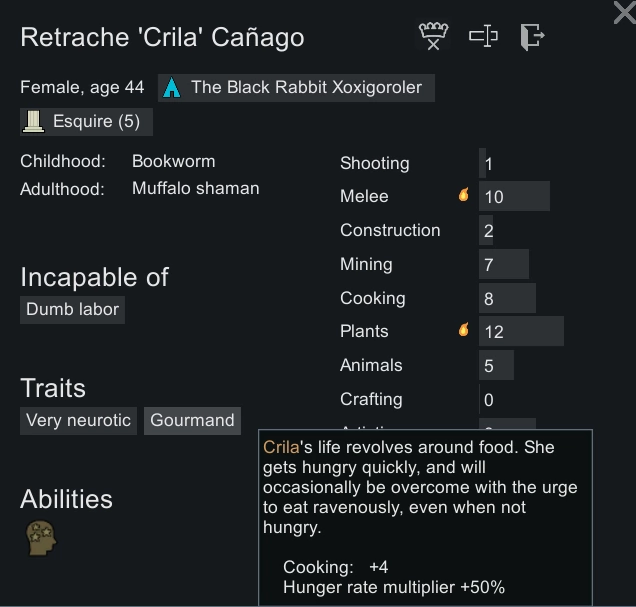Screen dimensions: 636x607
Task: Click the rename colonist icon
Action: click(483, 37)
